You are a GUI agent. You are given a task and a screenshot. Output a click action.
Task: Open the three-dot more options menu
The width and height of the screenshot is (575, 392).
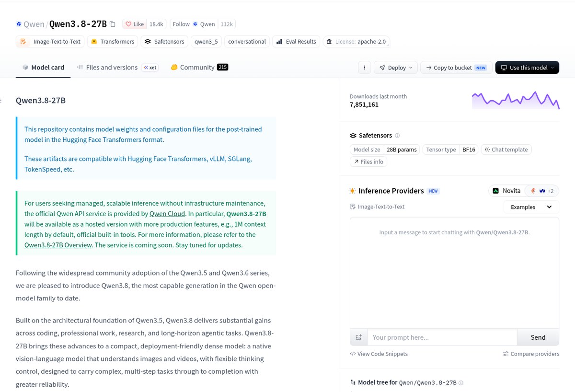[x=365, y=68]
